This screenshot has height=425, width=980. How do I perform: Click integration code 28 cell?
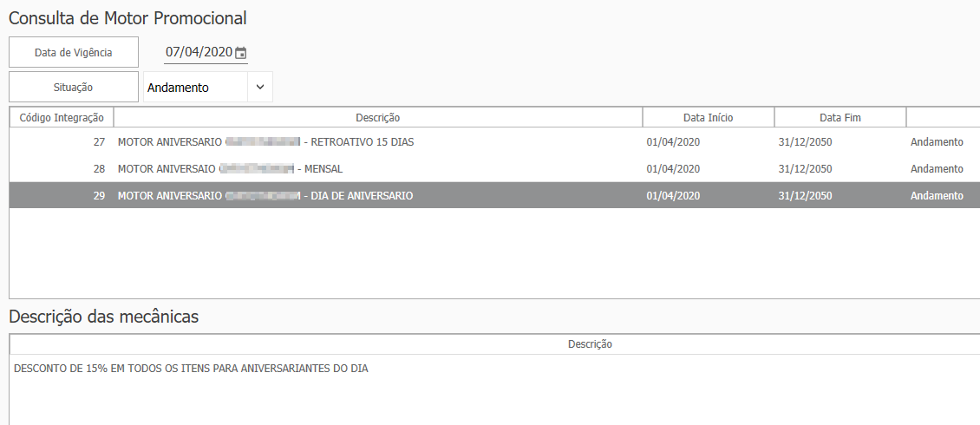[99, 169]
